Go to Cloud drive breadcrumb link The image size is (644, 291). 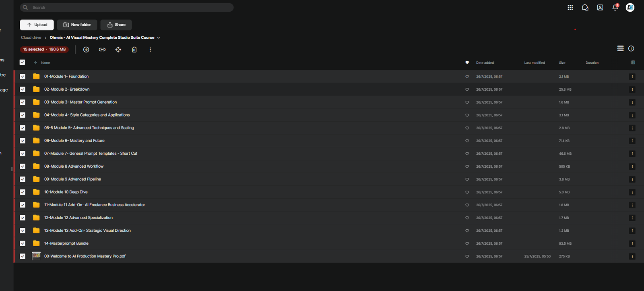pyautogui.click(x=31, y=37)
